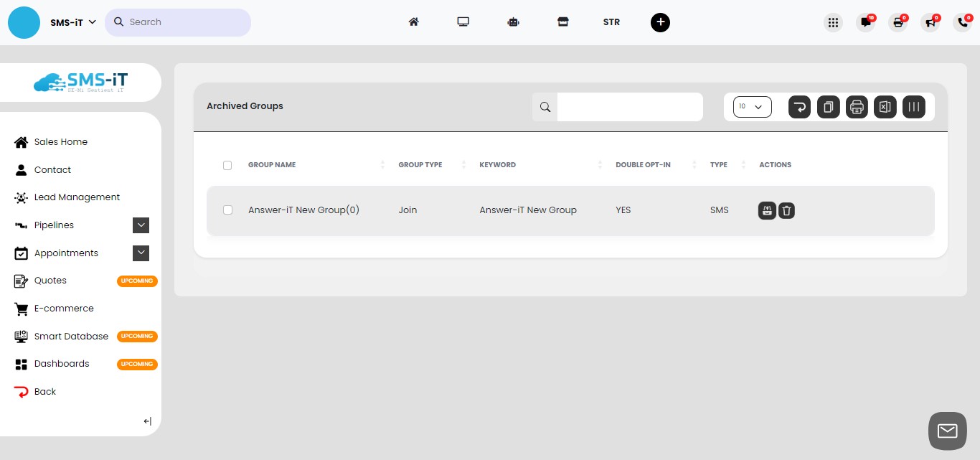The height and width of the screenshot is (460, 980).
Task: Toggle the select-all checkbox in table header
Action: pyautogui.click(x=227, y=165)
